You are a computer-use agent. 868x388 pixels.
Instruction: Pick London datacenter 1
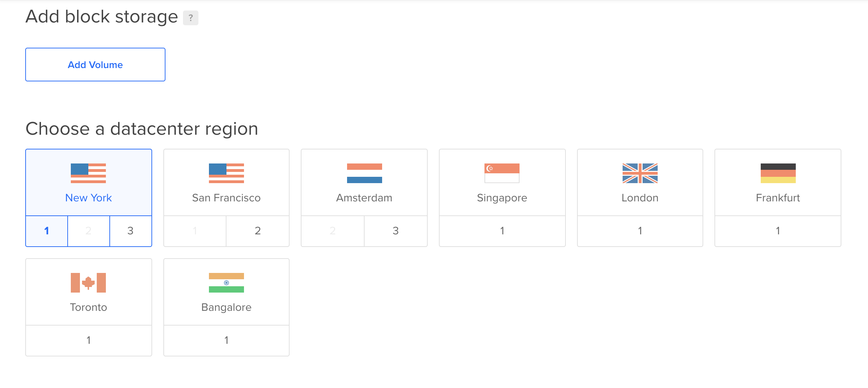click(x=640, y=231)
